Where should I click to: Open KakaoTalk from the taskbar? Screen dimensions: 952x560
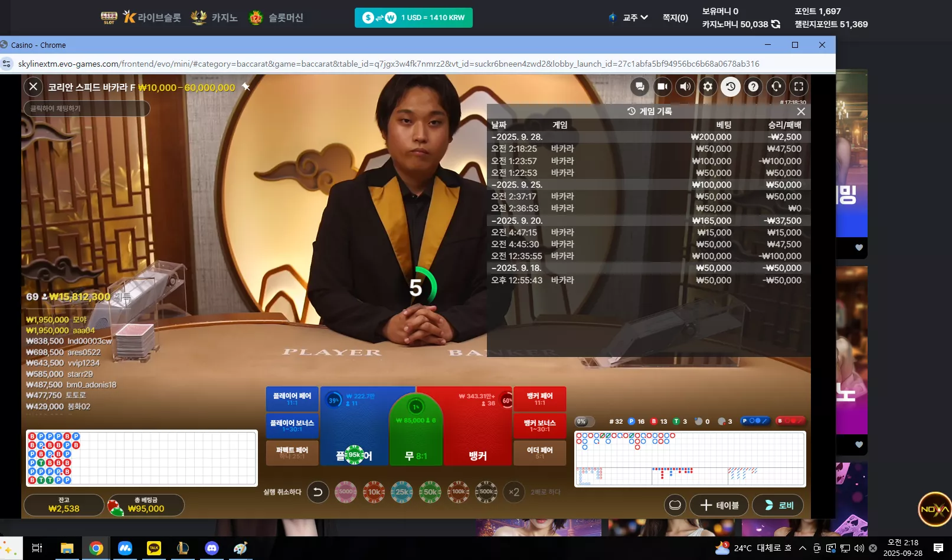coord(153,548)
